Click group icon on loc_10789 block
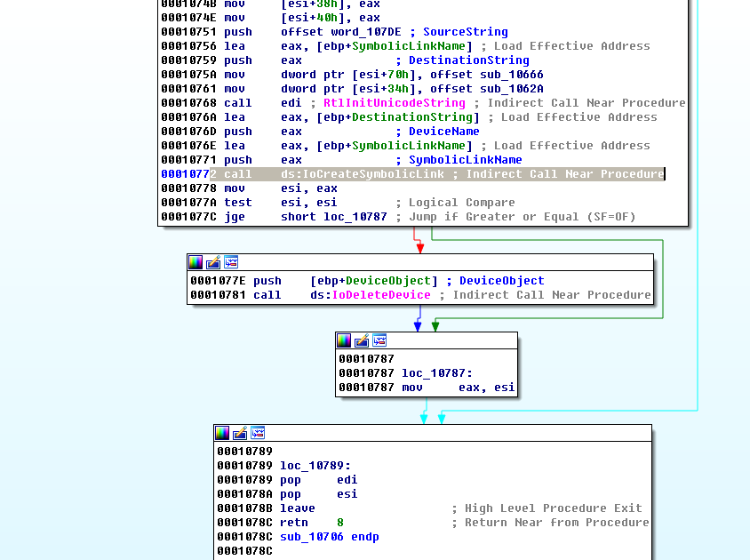This screenshot has width=750, height=560. pos(258,433)
